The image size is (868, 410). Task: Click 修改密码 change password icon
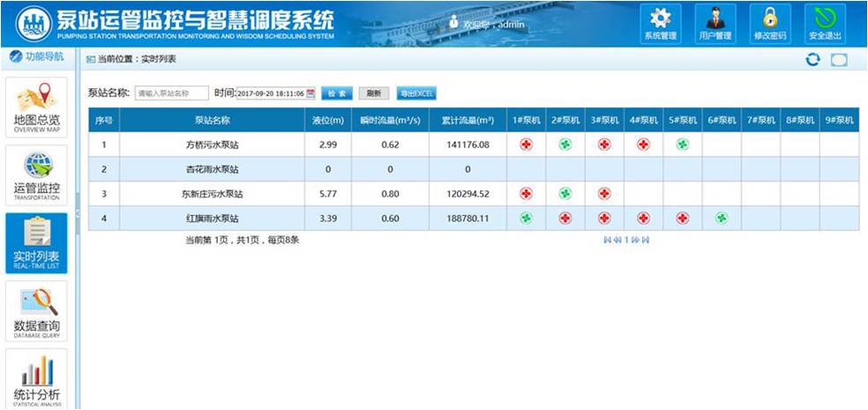coord(769,24)
